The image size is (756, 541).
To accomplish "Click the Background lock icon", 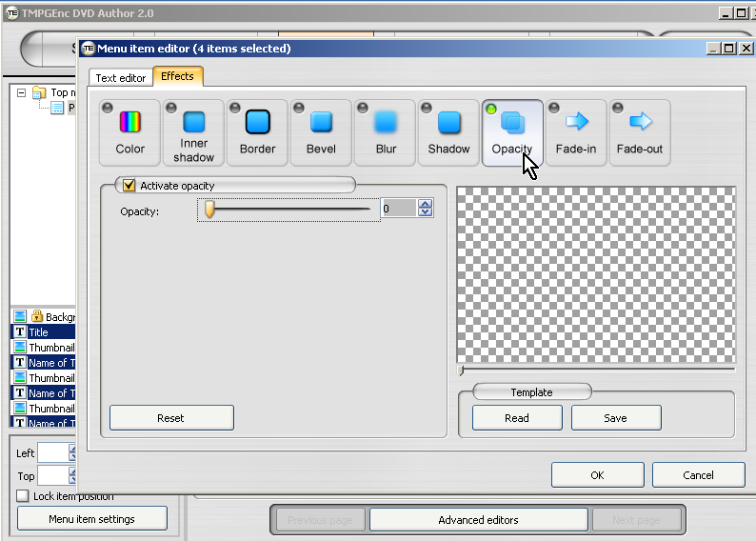I will point(37,316).
